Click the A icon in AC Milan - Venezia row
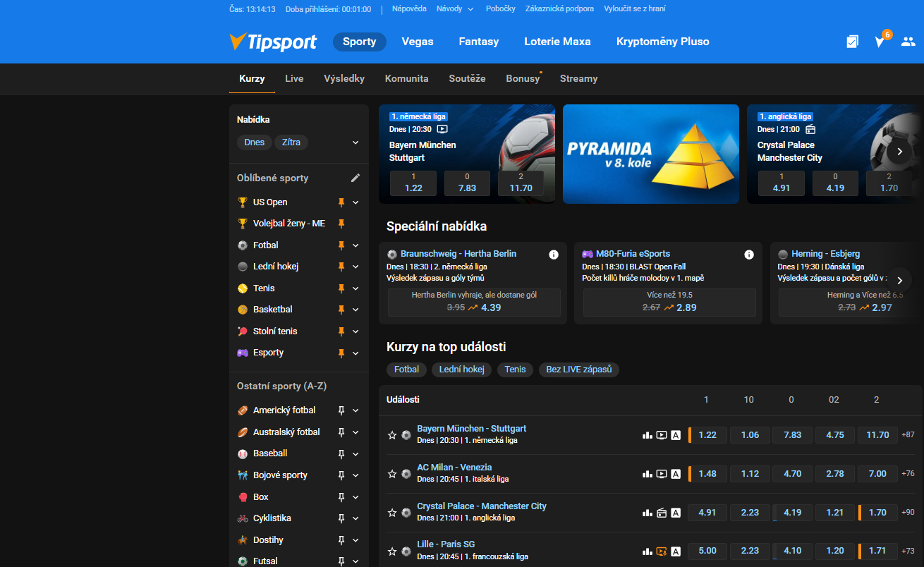This screenshot has height=567, width=924. point(676,474)
